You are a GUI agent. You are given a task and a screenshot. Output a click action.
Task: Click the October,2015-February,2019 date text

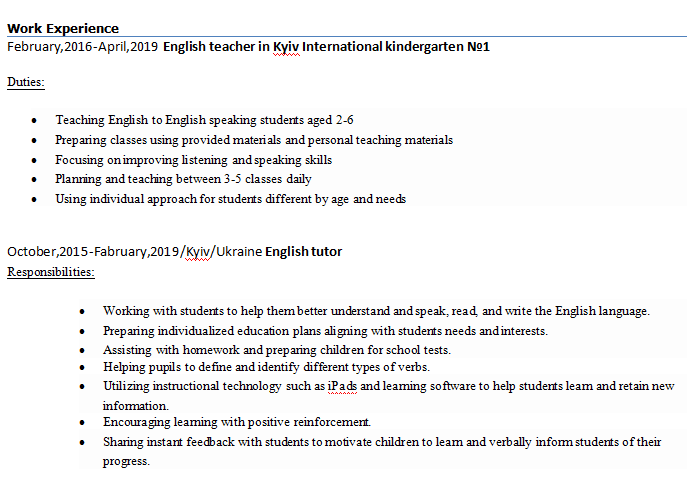92,251
